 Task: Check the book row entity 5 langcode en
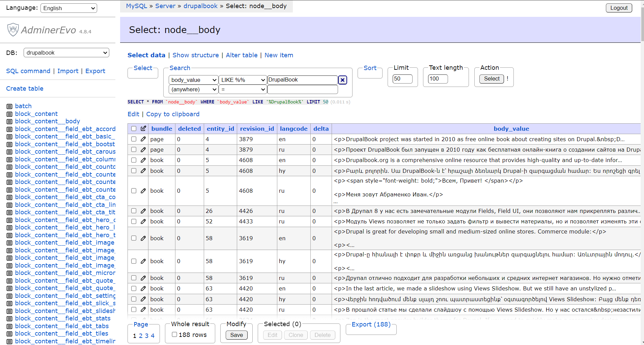(x=134, y=160)
